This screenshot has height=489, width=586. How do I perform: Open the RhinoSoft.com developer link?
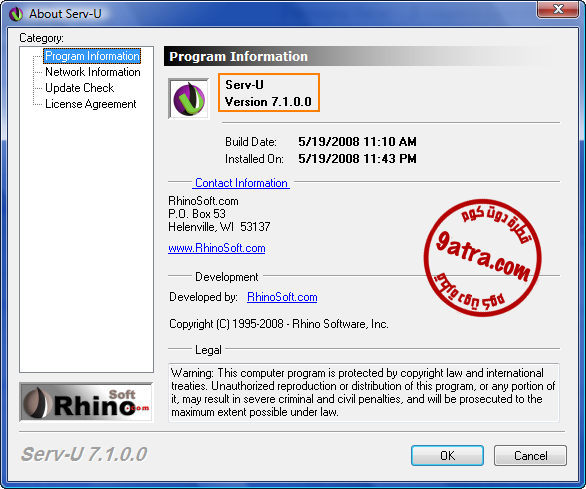click(282, 297)
